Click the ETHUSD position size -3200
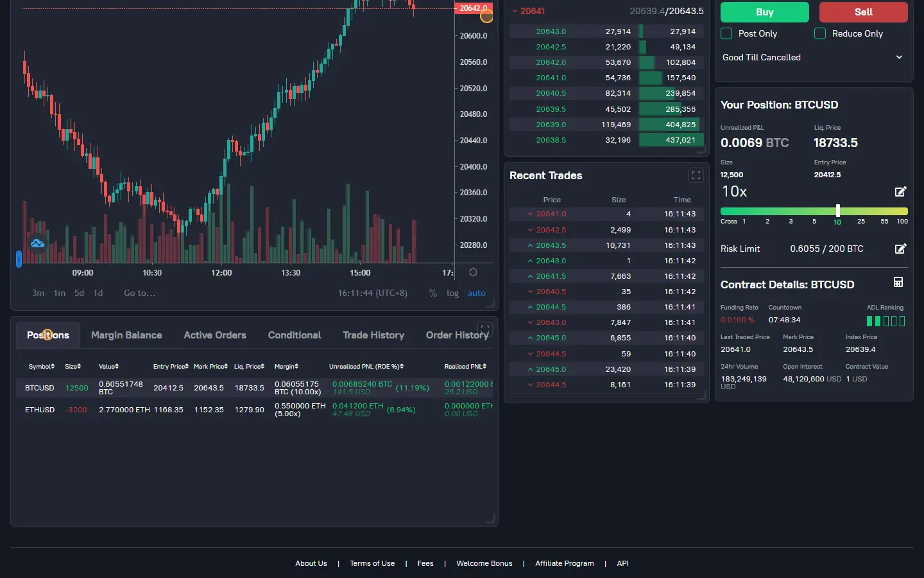 (x=76, y=410)
